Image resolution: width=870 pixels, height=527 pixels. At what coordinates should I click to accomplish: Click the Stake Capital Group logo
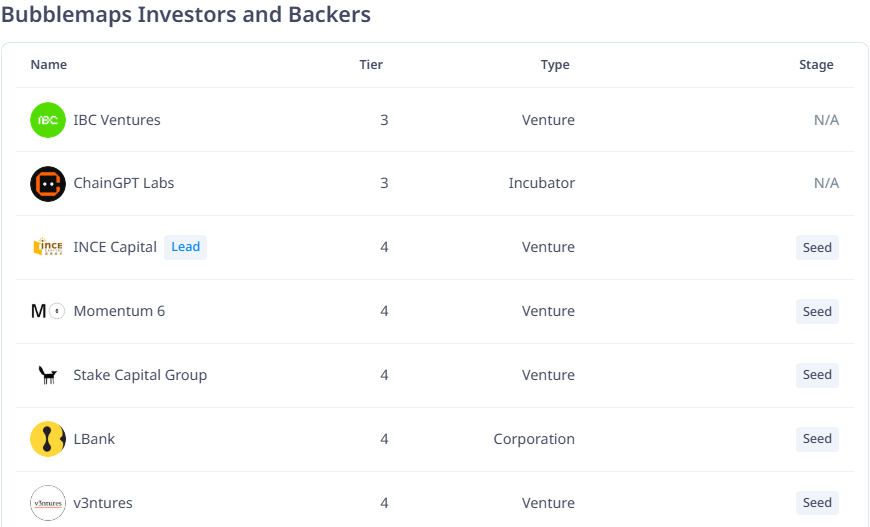point(48,375)
